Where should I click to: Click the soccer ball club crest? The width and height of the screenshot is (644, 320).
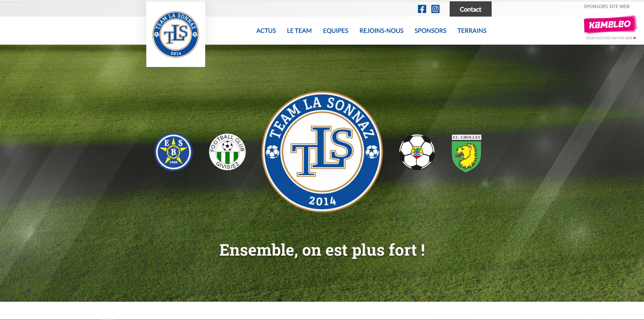click(417, 152)
